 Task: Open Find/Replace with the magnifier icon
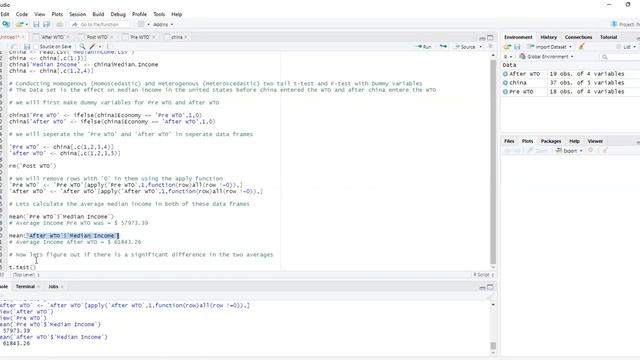(x=82, y=47)
